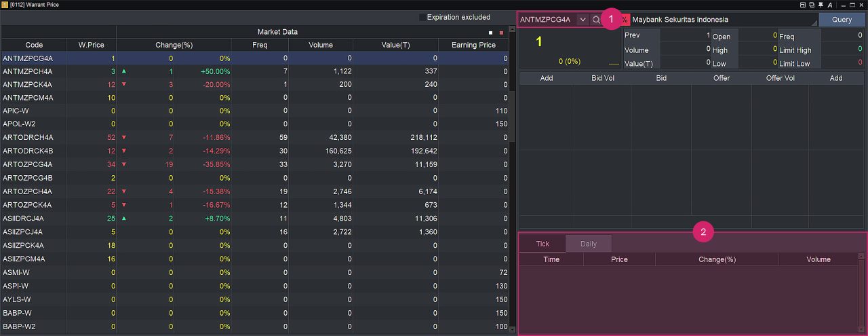
Task: Click the pin window icon in title bar
Action: pos(821,5)
